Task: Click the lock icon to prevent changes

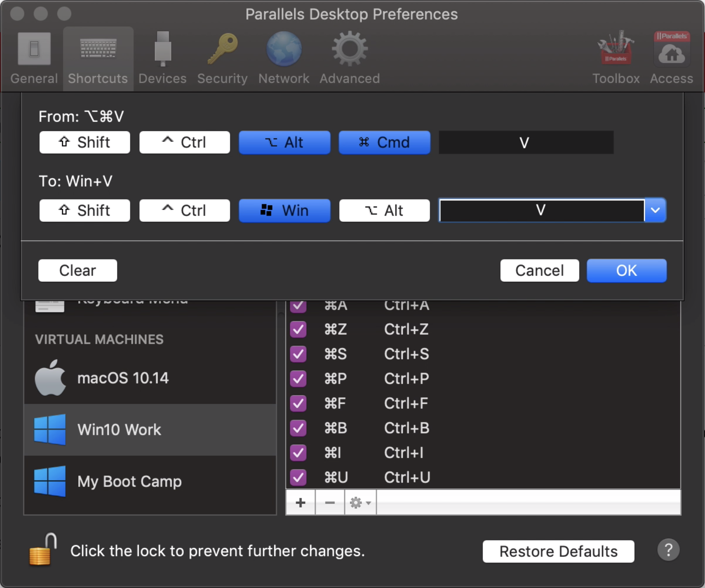Action: coord(43,549)
